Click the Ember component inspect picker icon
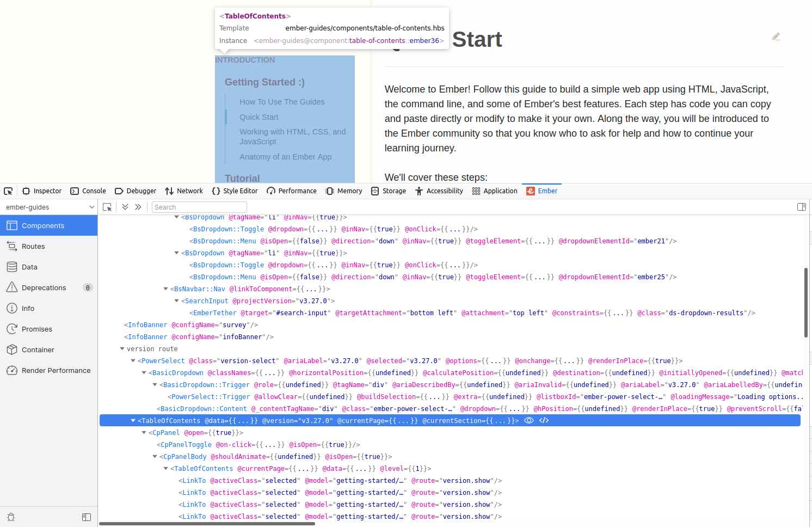The height and width of the screenshot is (527, 812). point(107,207)
